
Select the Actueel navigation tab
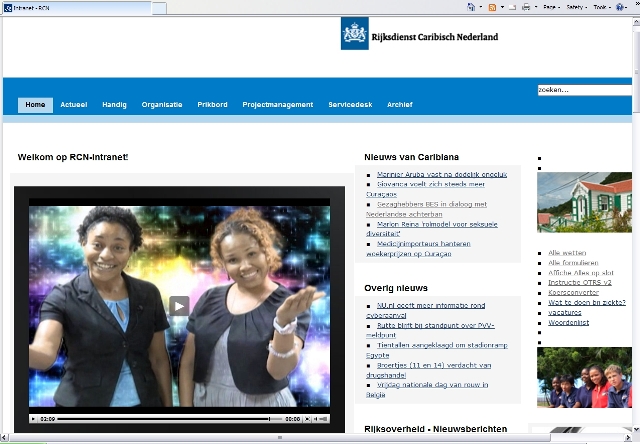(x=73, y=105)
